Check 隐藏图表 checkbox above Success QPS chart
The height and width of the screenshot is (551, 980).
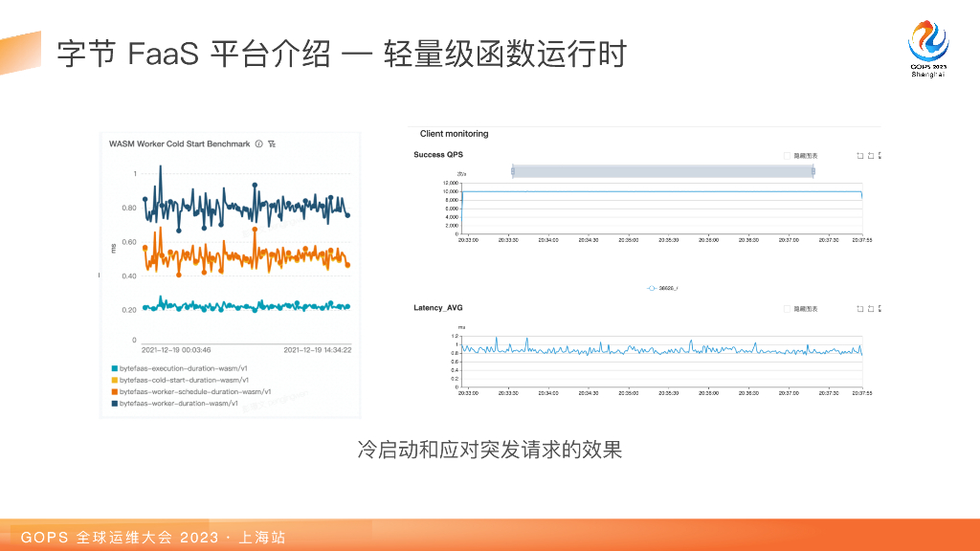[788, 155]
